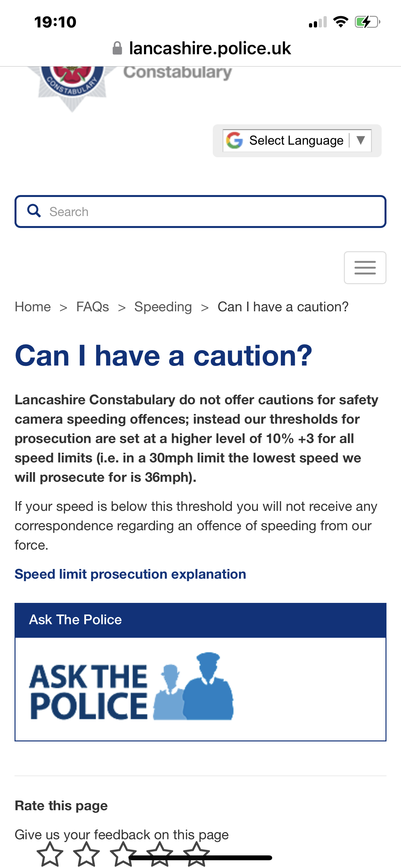The image size is (401, 868).
Task: Tap the magnifying glass search icon
Action: (x=34, y=211)
